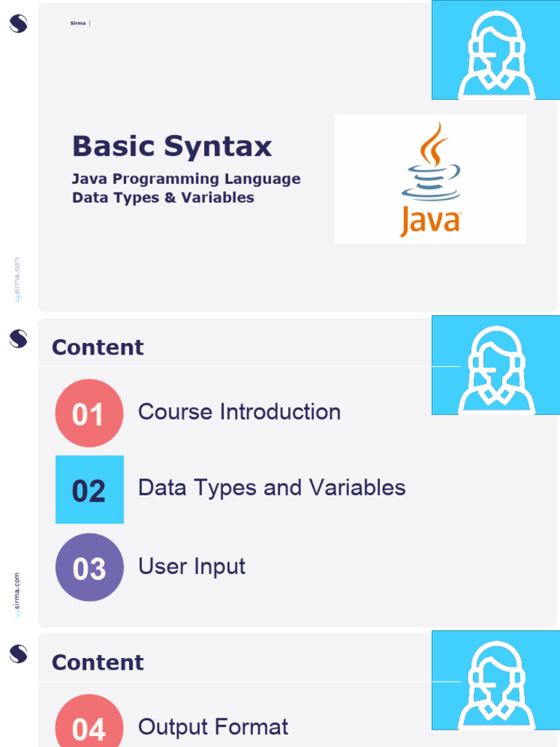Click the 'Content' heading above Course Introduction

click(98, 347)
